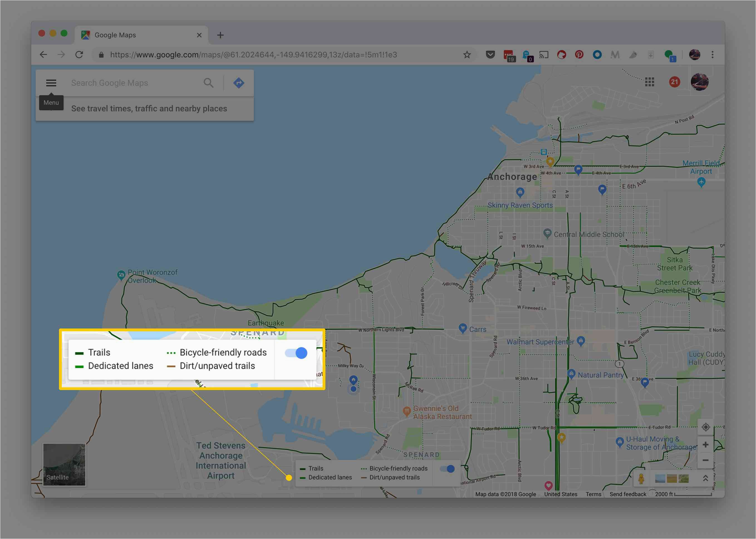This screenshot has width=756, height=539.
Task: Click the Skinny Raven Sports label
Action: (520, 205)
